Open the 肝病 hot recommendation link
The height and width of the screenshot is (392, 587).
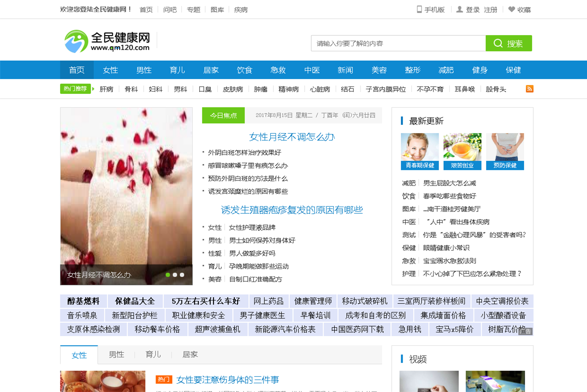(106, 89)
